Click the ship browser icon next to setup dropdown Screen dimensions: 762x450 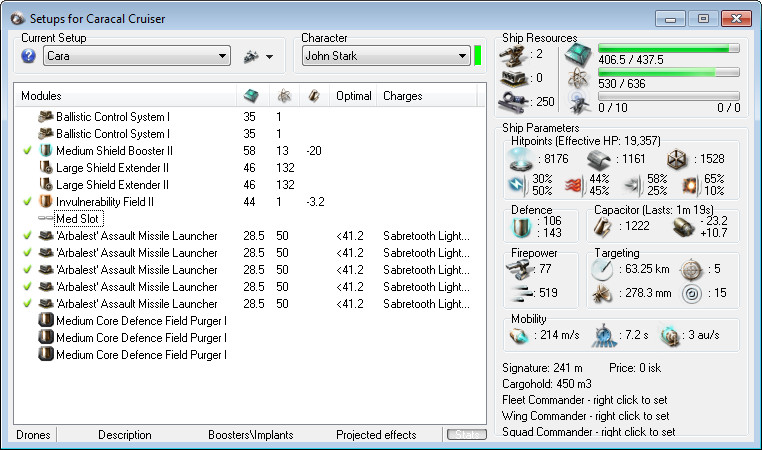click(x=251, y=56)
